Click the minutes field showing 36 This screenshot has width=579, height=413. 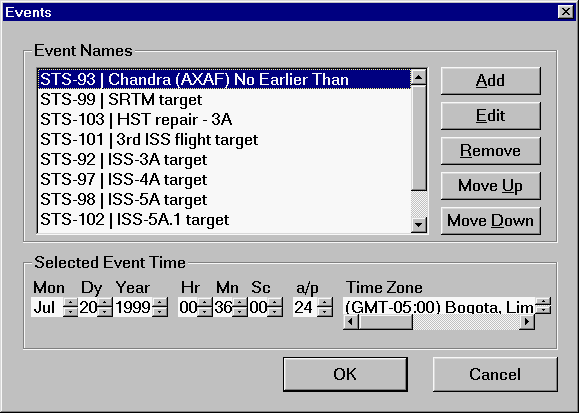[x=223, y=307]
